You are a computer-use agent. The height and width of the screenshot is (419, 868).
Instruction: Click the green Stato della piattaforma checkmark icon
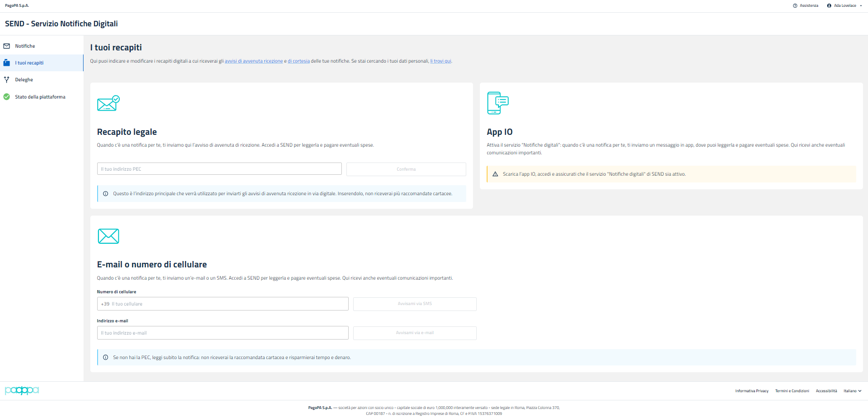7,97
